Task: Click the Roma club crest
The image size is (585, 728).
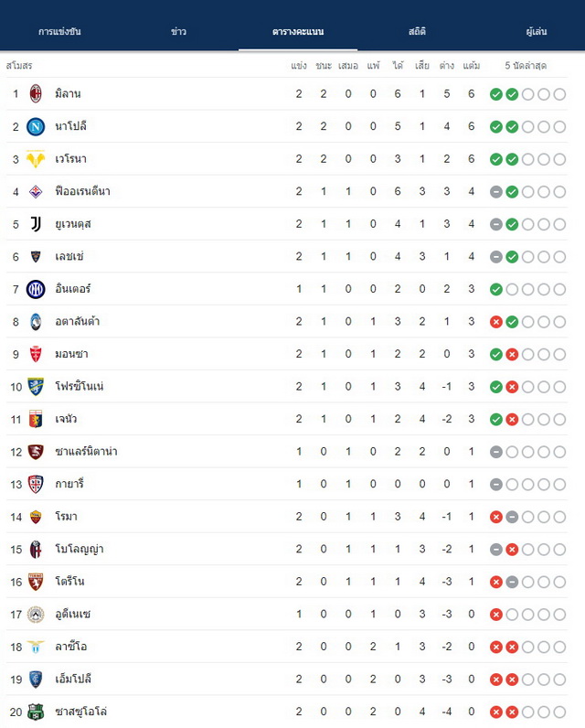Action: [x=36, y=517]
